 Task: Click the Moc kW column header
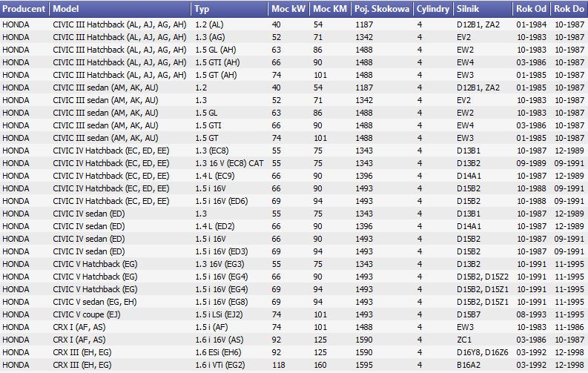(x=288, y=9)
